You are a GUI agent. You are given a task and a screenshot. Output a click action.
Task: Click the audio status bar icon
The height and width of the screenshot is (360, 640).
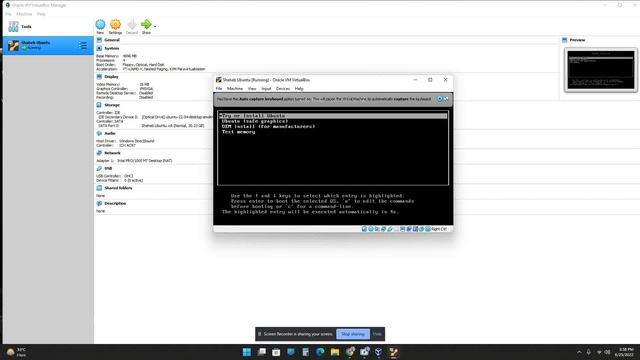[377, 229]
